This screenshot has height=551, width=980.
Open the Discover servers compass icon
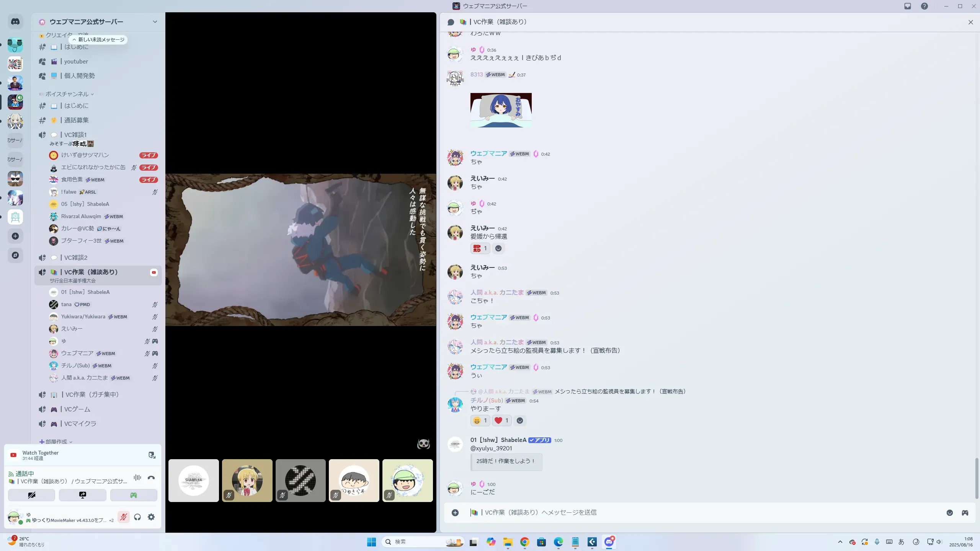(15, 255)
